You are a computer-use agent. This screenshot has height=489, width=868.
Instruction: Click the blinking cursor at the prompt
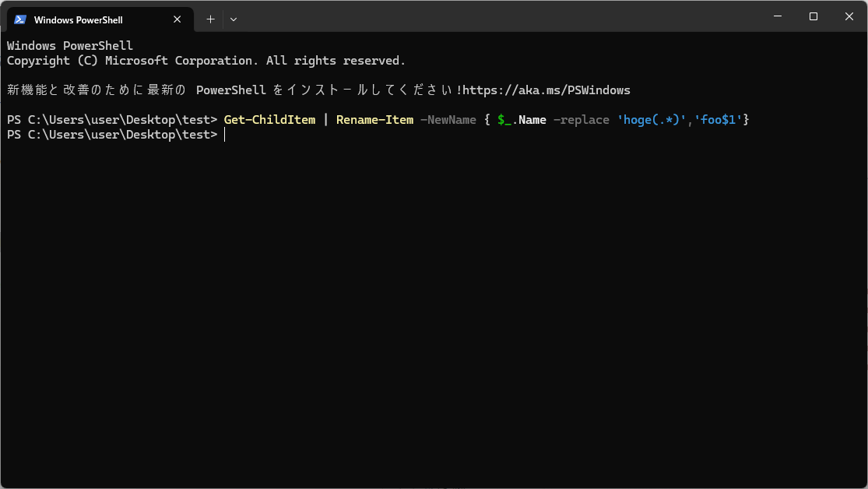pos(225,134)
